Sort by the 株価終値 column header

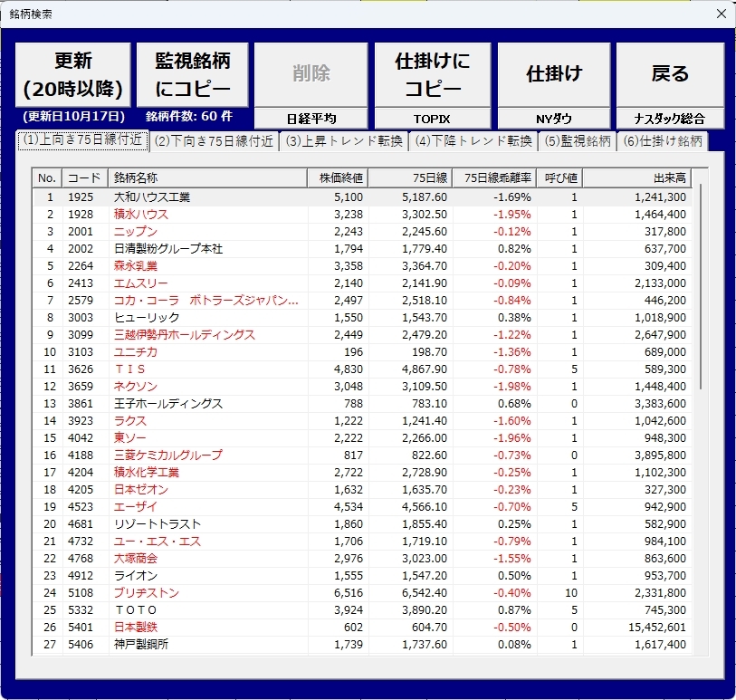click(x=338, y=177)
